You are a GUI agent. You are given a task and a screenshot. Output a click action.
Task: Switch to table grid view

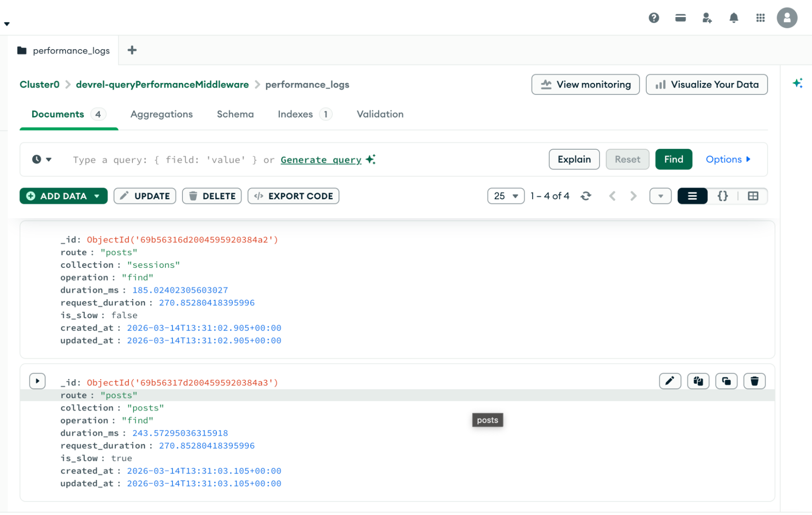tap(753, 196)
